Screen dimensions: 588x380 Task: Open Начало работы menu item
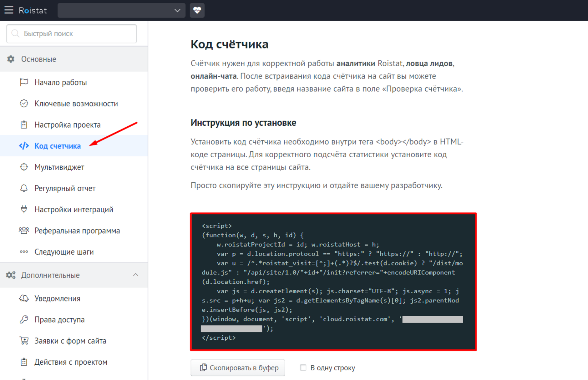(x=61, y=82)
